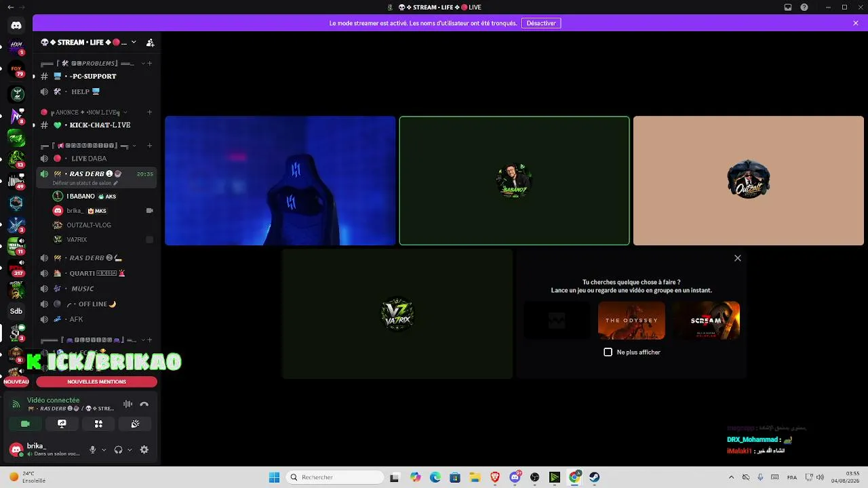Disconnect from the voice channel
Viewport: 868px width, 488px height.
(144, 404)
